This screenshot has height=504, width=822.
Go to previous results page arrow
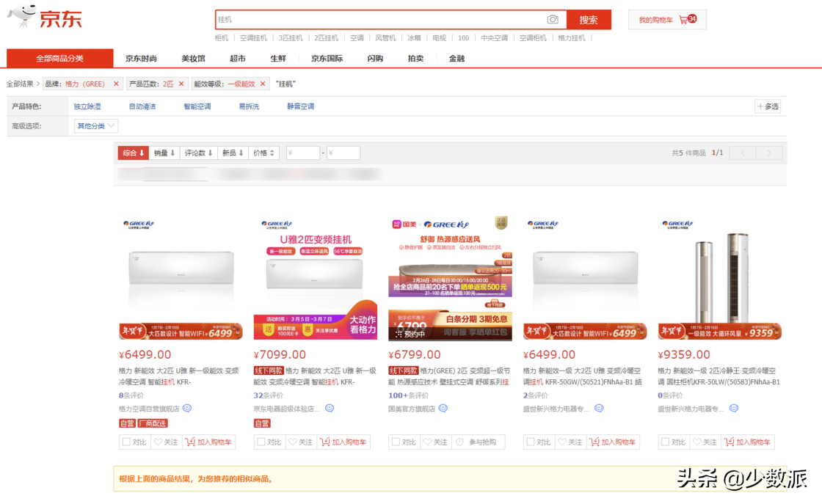click(743, 153)
